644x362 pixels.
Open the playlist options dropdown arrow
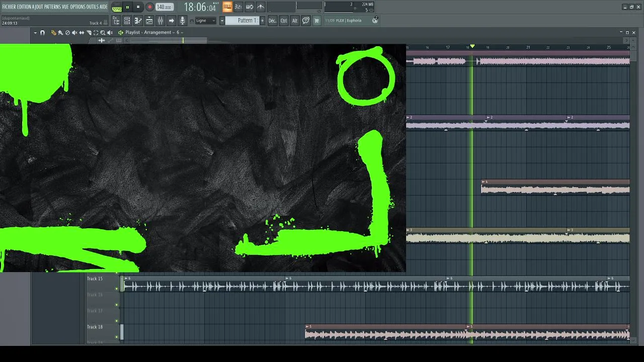pos(35,33)
